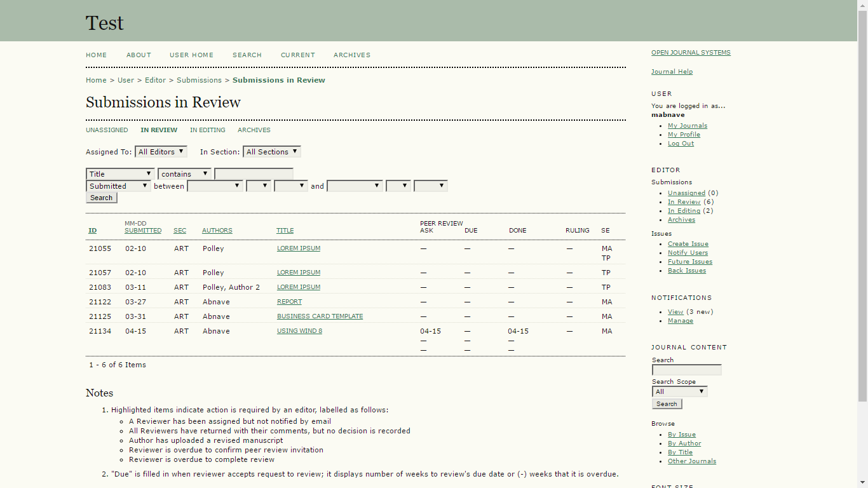
Task: Open Lorem Ipsum submission 21083
Action: click(299, 287)
